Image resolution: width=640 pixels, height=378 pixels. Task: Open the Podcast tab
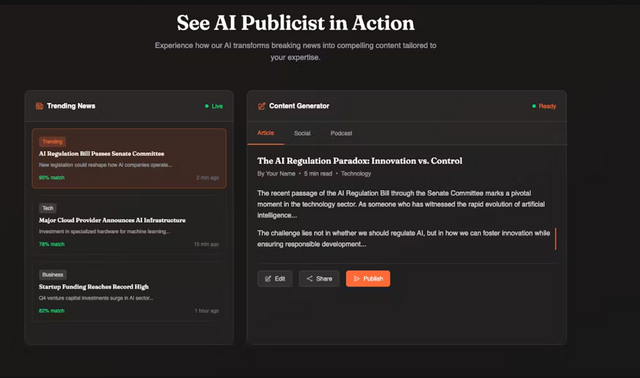[341, 133]
